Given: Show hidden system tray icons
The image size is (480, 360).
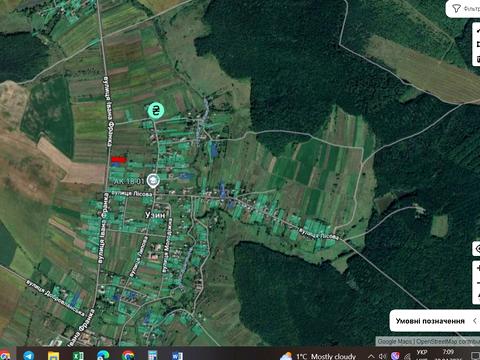Looking at the screenshot, I should point(371,356).
